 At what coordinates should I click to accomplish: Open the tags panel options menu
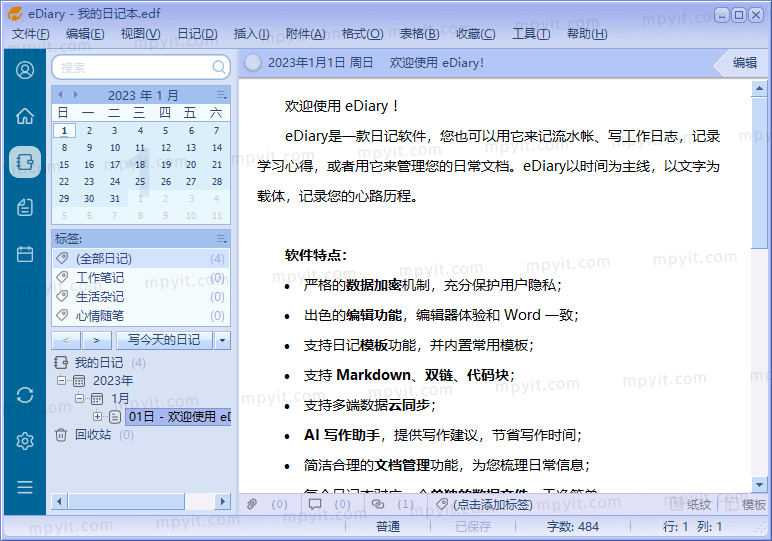tap(222, 239)
